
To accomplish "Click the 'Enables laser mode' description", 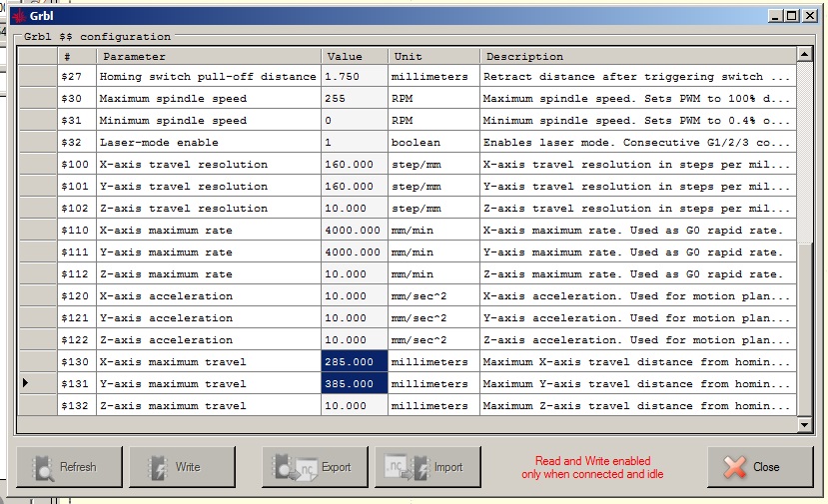I will pos(638,143).
